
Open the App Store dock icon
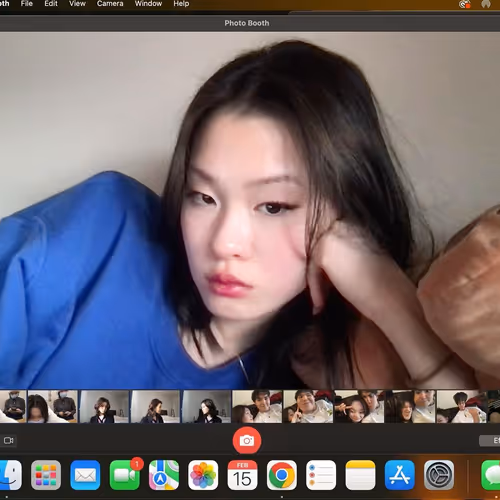400,475
